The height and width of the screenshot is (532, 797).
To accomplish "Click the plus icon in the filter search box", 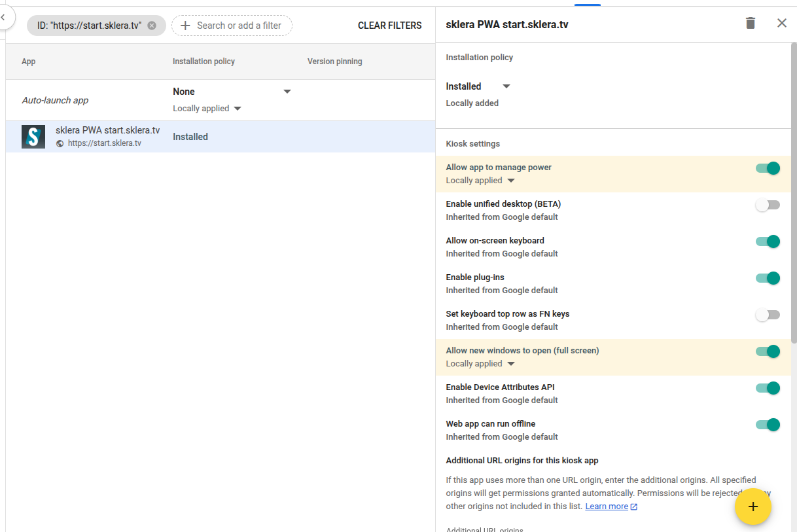I will click(x=185, y=26).
